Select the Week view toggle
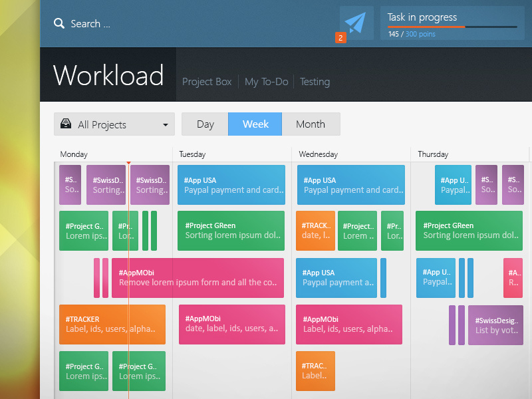 pos(255,124)
